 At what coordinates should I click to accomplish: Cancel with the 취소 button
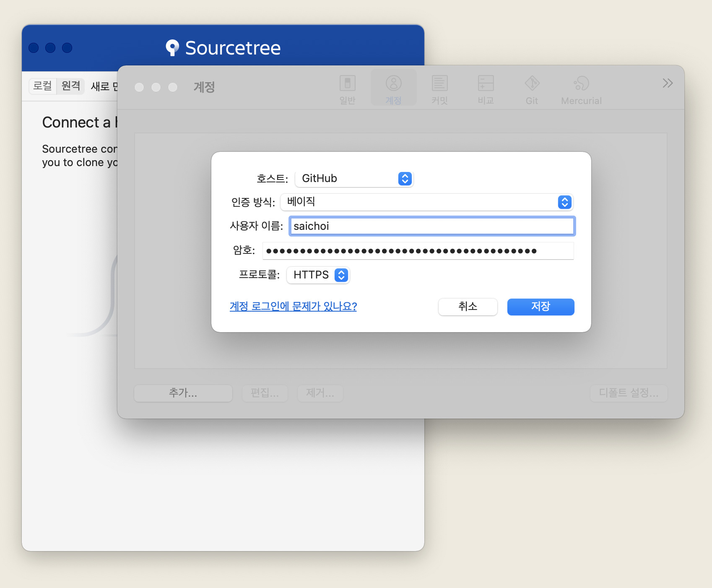point(468,307)
